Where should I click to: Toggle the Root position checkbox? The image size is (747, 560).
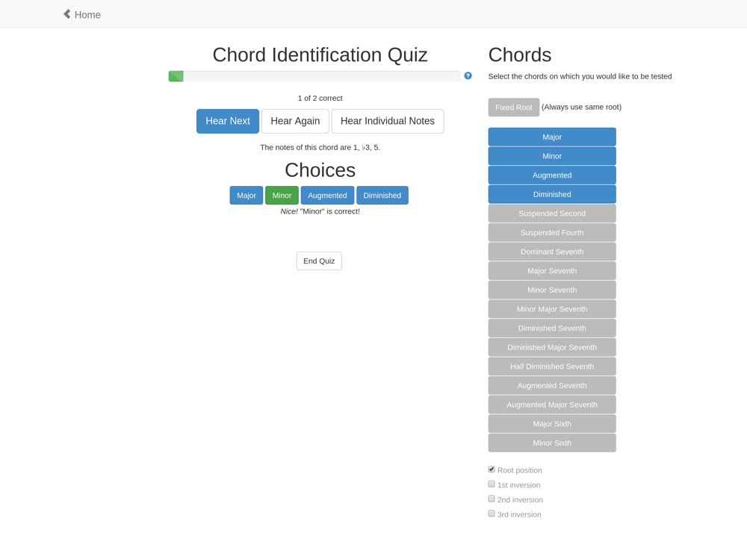492,470
